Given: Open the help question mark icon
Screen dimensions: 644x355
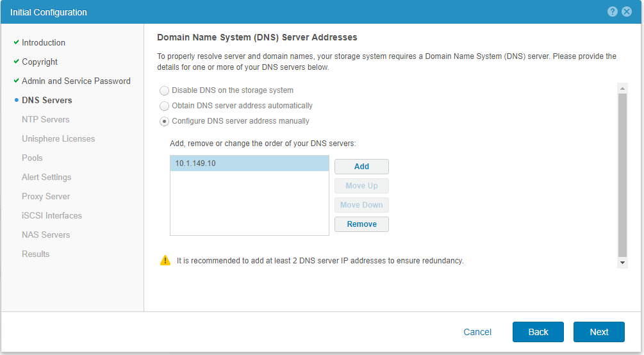Looking at the screenshot, I should (613, 12).
